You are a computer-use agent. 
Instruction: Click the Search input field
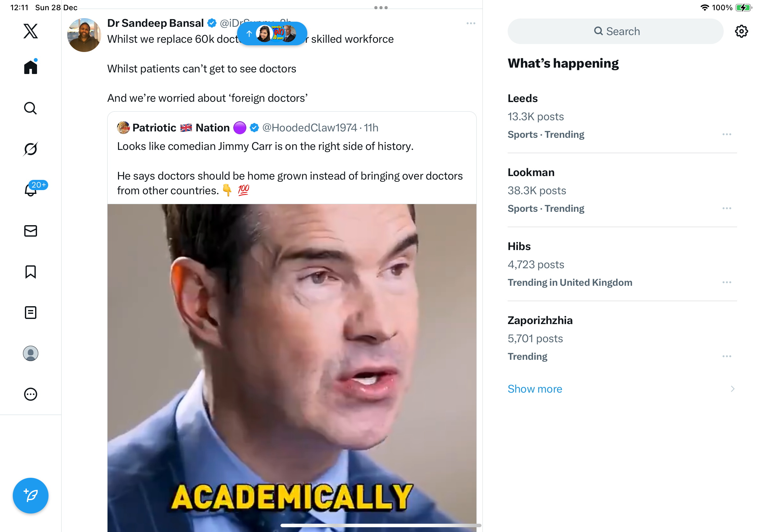(615, 31)
